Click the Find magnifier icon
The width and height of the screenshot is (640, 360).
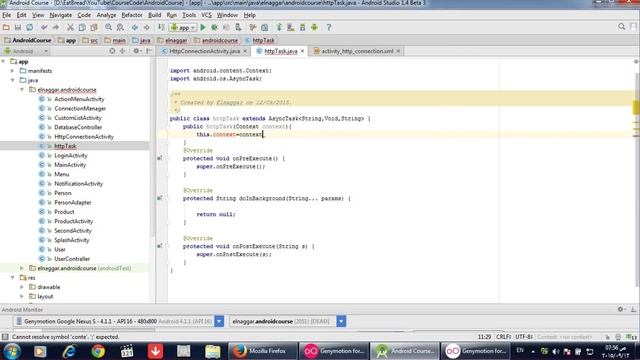[108, 27]
